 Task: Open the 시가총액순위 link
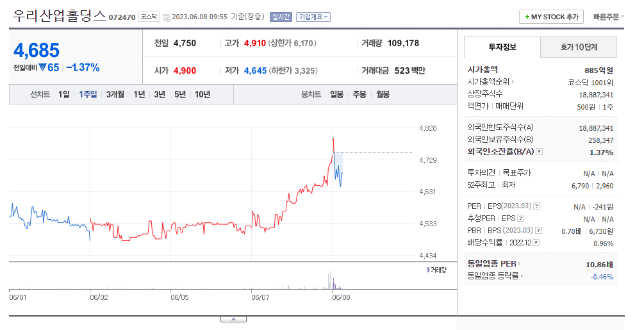coord(488,82)
